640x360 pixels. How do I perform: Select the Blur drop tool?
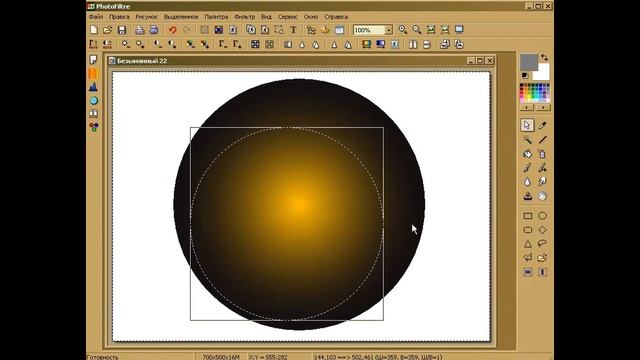click(527, 182)
